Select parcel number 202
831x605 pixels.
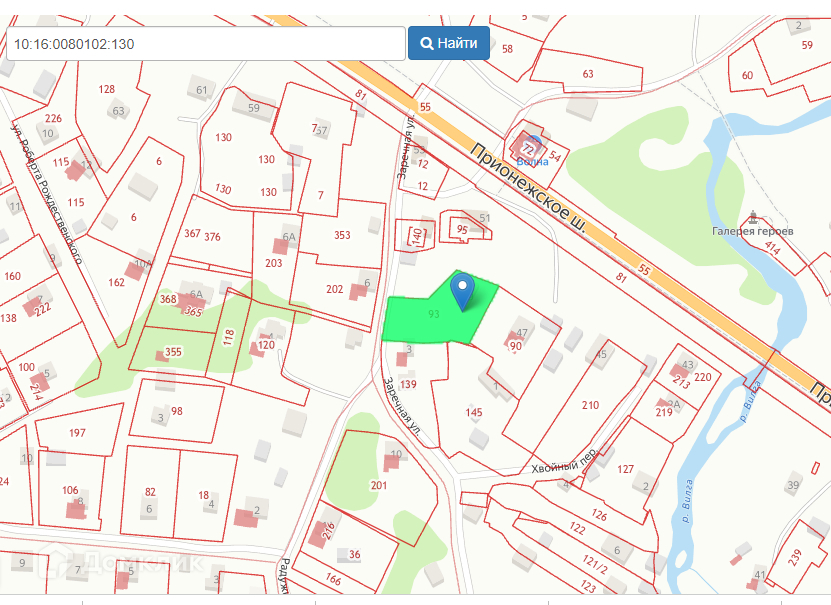point(334,289)
